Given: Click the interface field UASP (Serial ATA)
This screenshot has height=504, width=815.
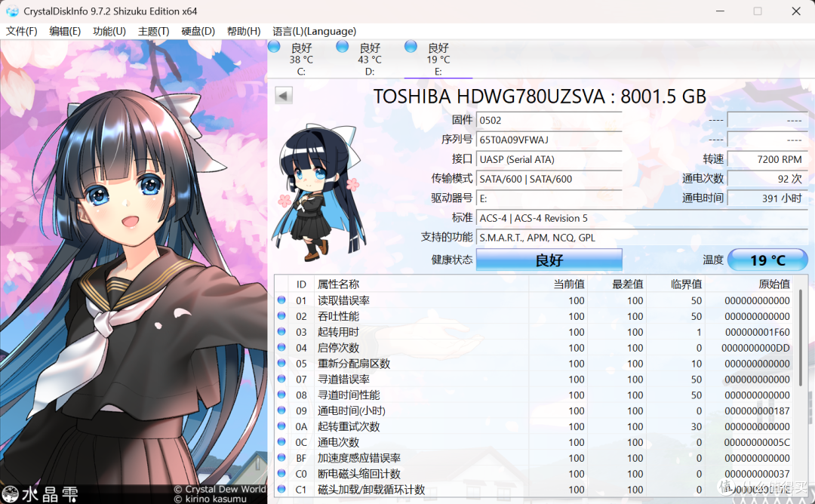Looking at the screenshot, I should [x=549, y=159].
